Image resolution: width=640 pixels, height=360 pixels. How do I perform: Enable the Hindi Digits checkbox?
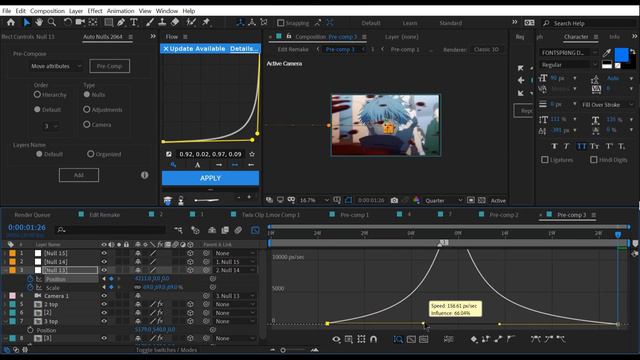tap(594, 160)
